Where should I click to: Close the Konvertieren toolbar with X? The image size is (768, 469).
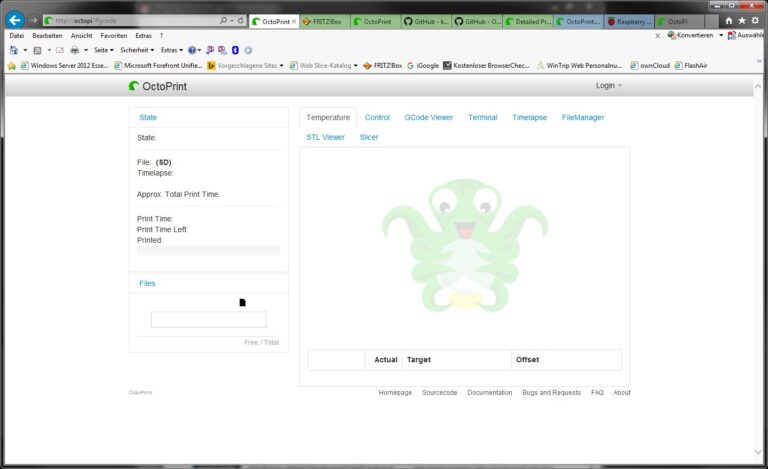click(x=658, y=36)
